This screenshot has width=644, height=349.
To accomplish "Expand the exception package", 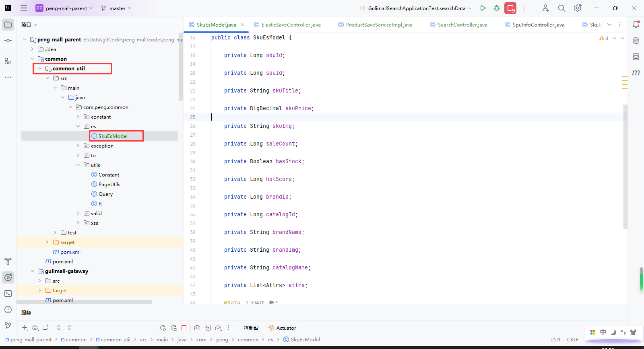I will pyautogui.click(x=78, y=146).
